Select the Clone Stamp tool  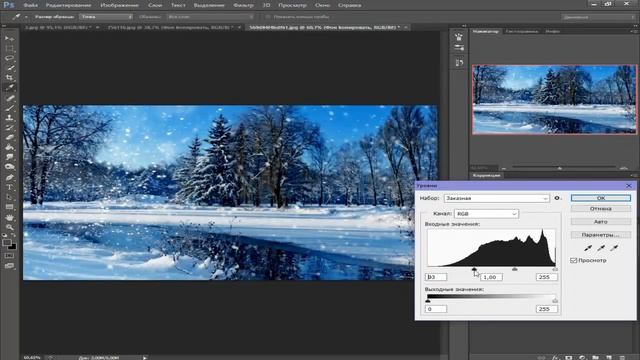tap(9, 118)
